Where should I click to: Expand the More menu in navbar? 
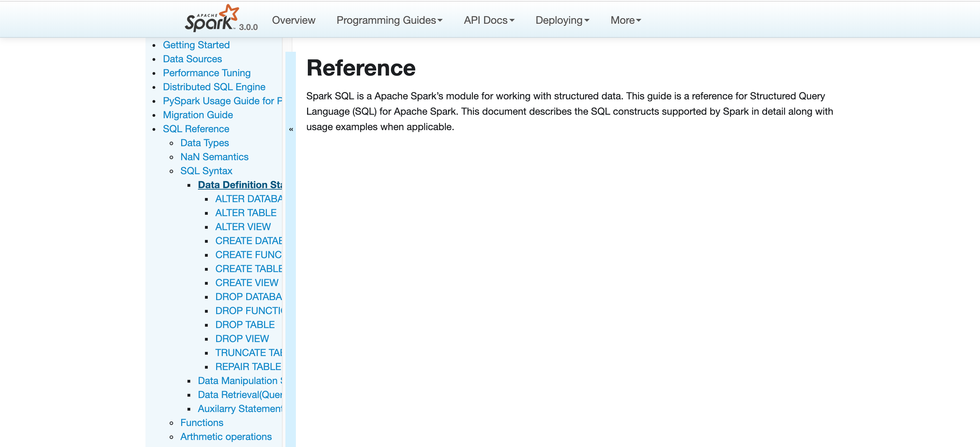[625, 20]
